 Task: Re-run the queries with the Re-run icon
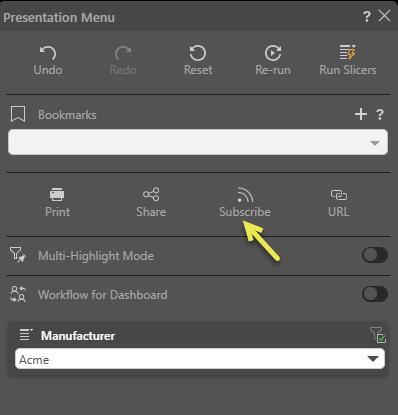click(x=273, y=53)
